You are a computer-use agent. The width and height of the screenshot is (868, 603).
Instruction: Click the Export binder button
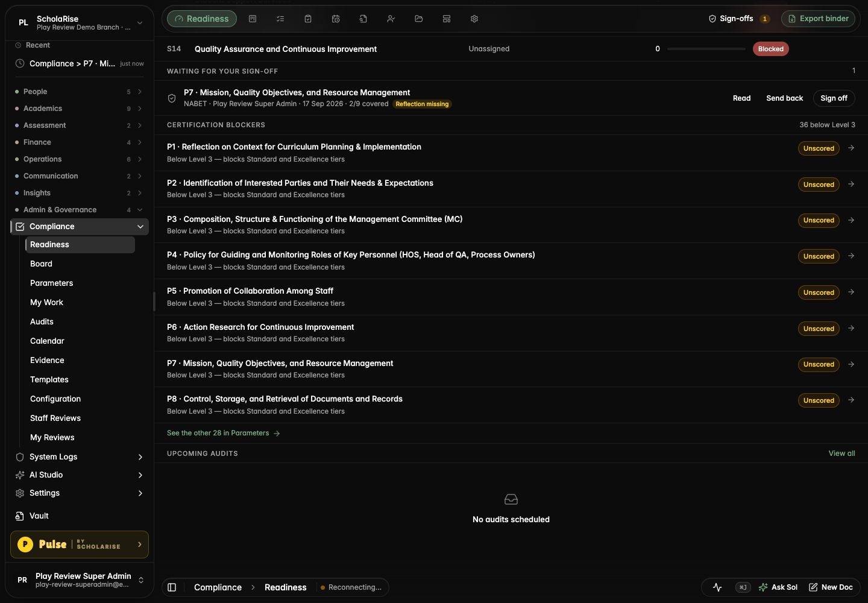[x=818, y=19]
